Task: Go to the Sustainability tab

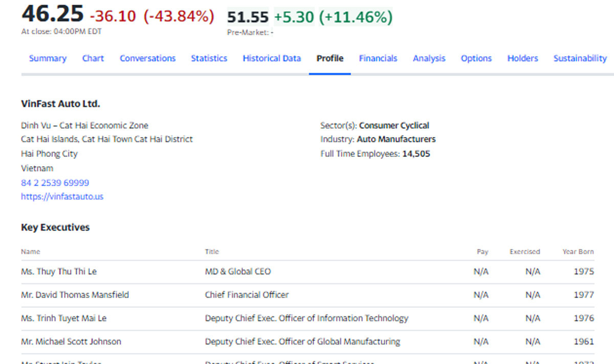Action: 580,58
